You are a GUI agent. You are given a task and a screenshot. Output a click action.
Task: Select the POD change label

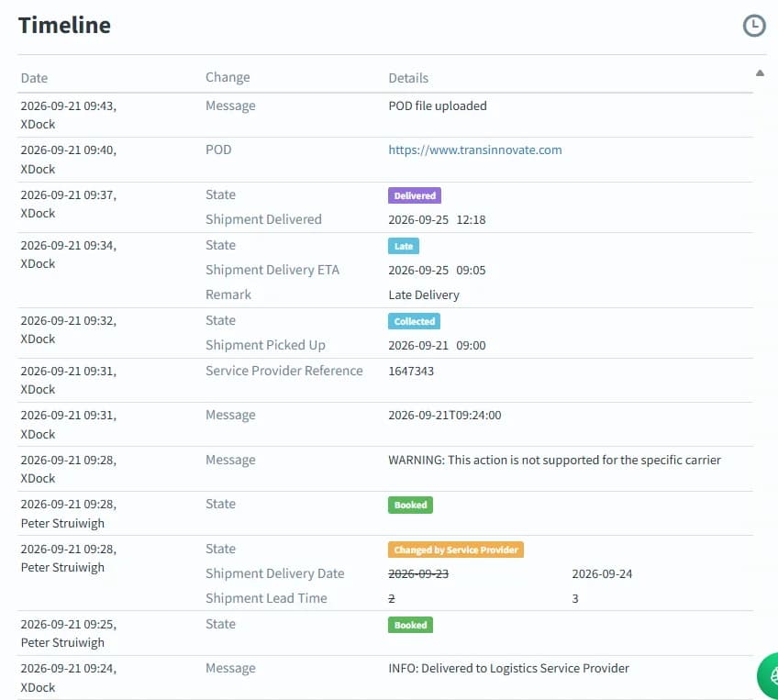point(218,150)
